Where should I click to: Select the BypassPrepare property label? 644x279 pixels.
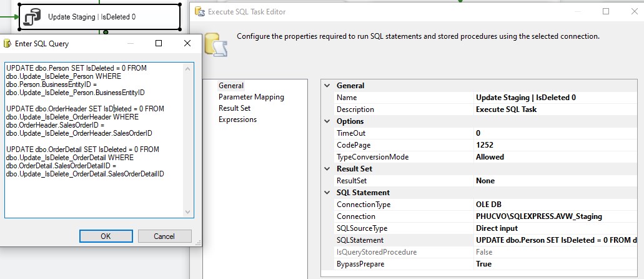(x=360, y=264)
